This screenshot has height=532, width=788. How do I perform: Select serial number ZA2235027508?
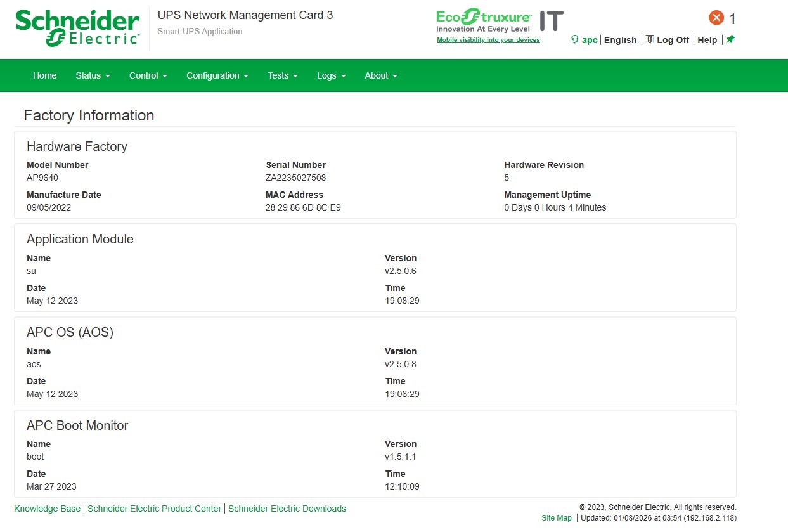296,178
